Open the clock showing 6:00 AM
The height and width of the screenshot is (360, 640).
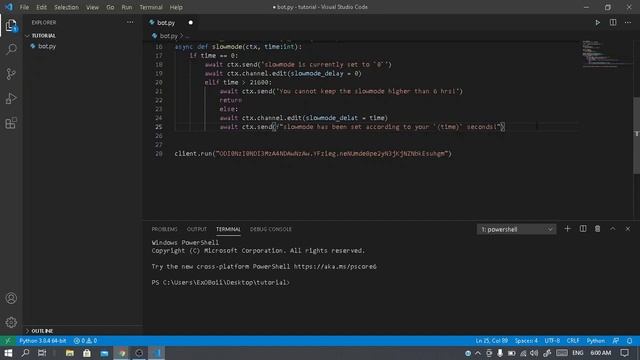click(x=601, y=353)
